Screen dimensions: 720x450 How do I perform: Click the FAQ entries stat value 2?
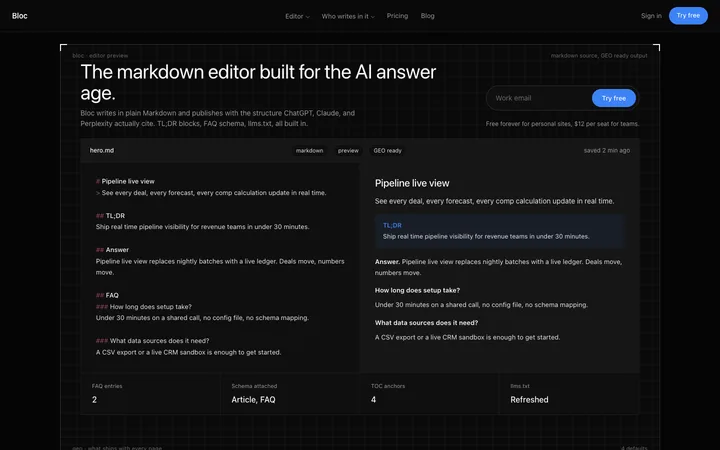pos(94,399)
